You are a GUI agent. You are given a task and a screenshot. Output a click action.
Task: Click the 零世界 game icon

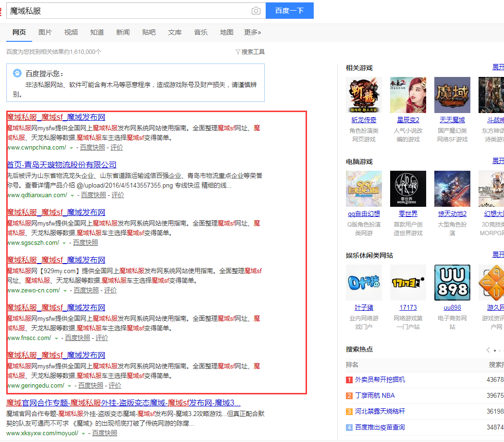(408, 189)
